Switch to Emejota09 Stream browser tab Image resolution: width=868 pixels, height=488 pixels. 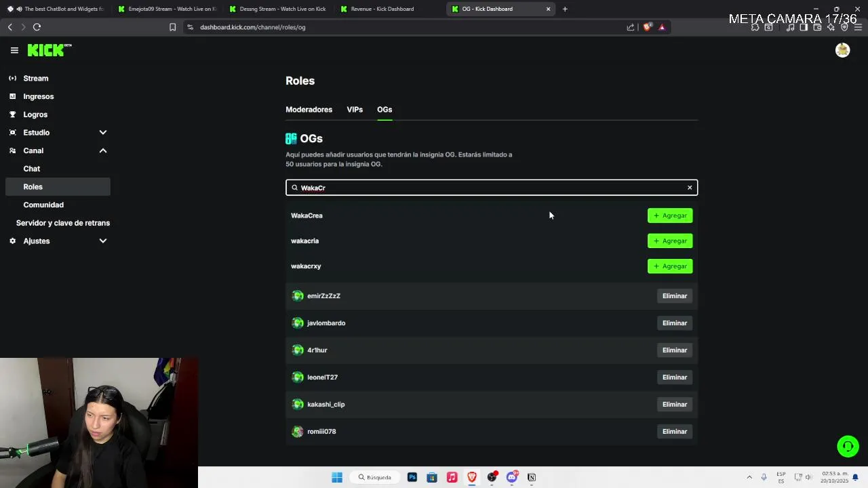coord(167,9)
